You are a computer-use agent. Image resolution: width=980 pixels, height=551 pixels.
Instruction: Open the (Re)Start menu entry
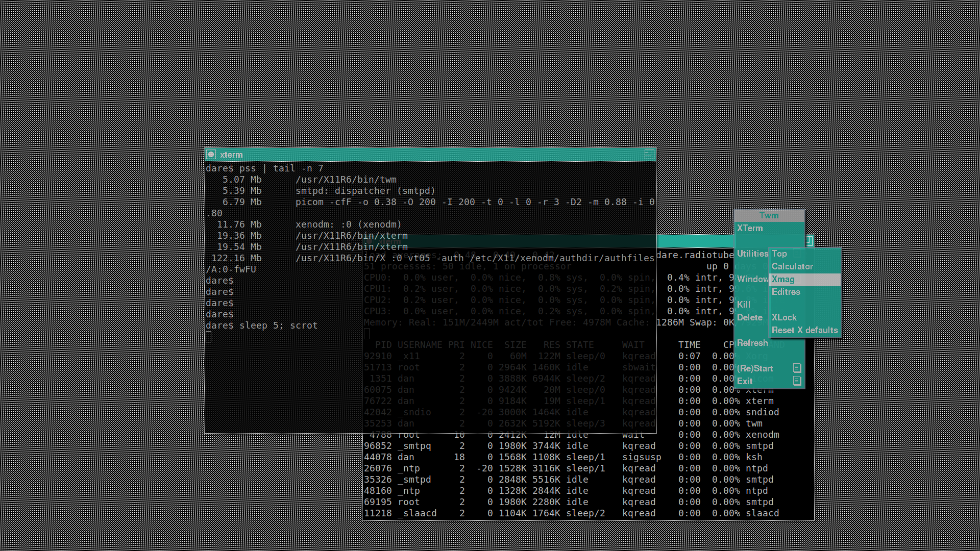[x=755, y=368]
